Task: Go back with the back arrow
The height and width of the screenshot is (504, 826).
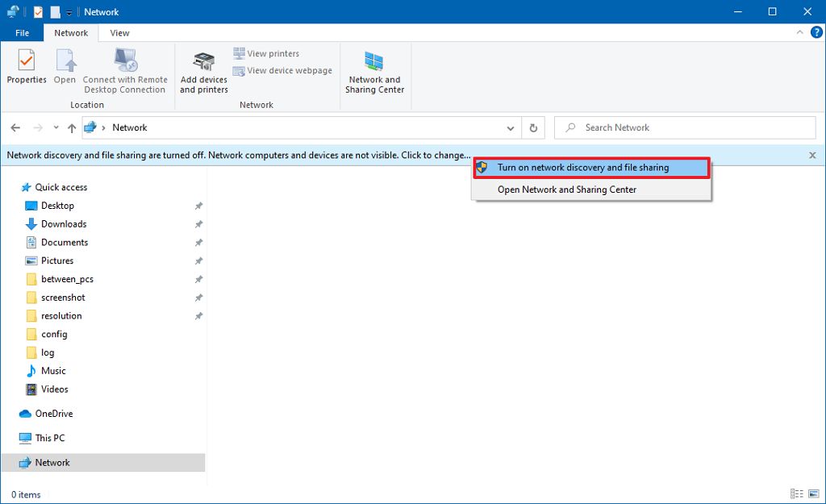Action: click(x=15, y=127)
